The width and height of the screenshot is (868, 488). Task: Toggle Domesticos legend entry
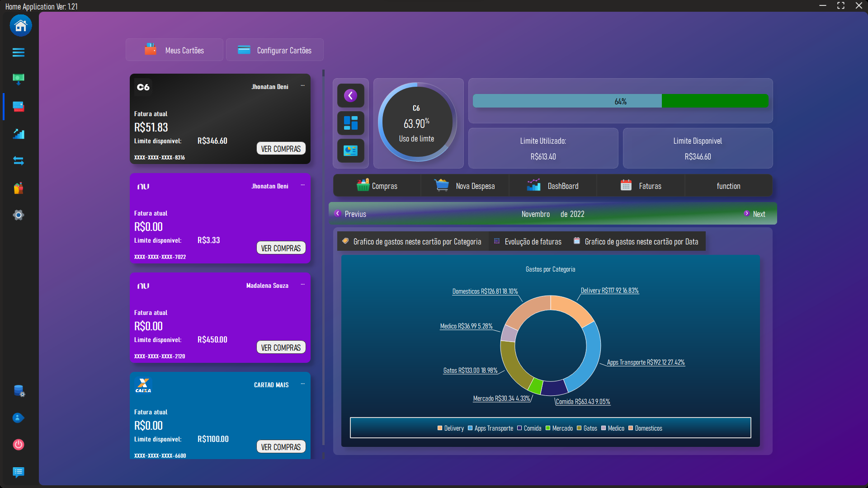click(645, 428)
